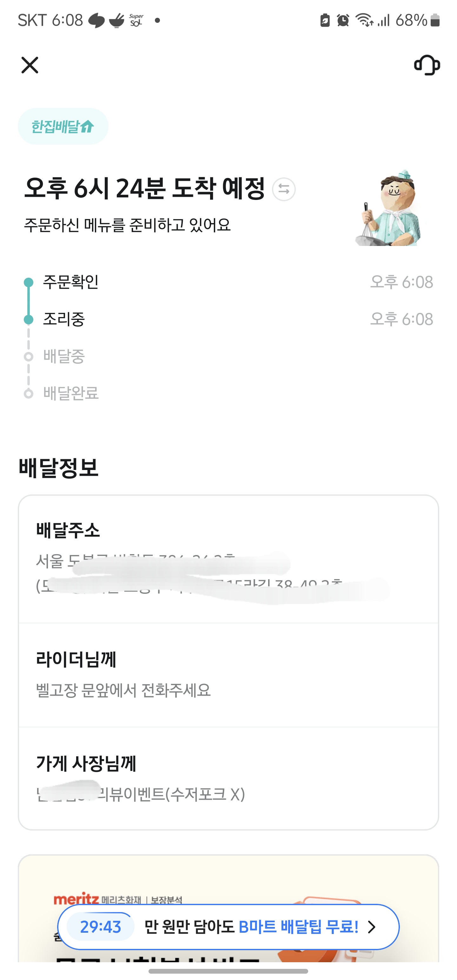Image resolution: width=457 pixels, height=980 pixels.
Task: Tap the chevron arrow on B마트 banner
Action: click(372, 927)
